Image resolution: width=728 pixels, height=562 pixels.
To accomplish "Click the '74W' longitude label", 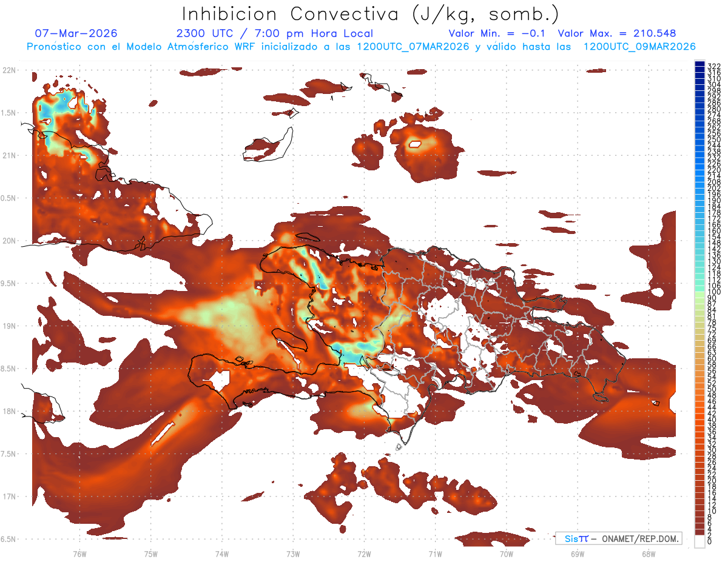I will point(221,554).
